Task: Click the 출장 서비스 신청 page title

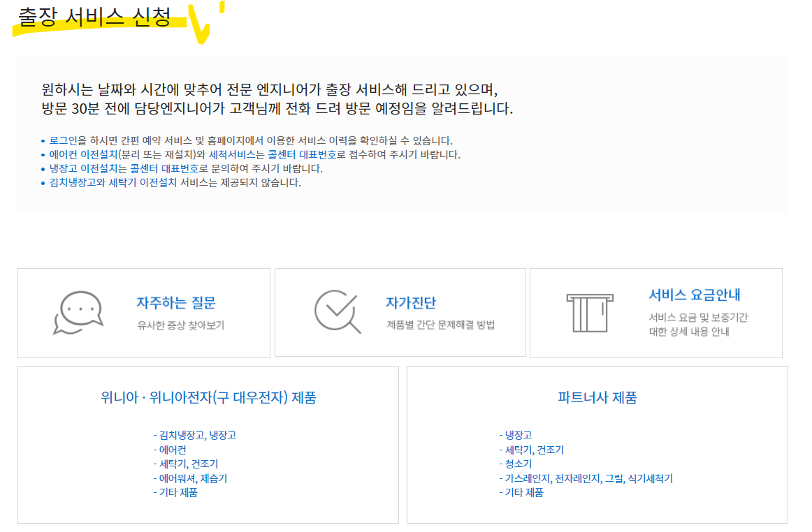Action: pyautogui.click(x=95, y=17)
